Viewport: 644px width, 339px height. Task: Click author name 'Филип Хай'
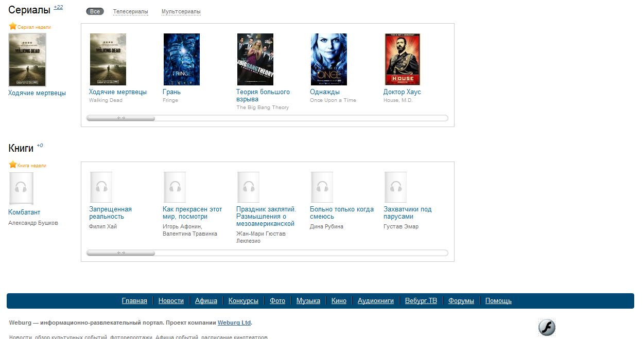(103, 227)
